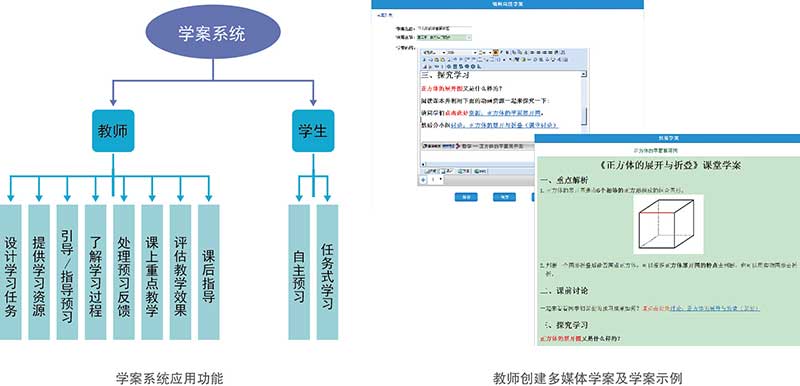Viewport: 800px width, 386px height.
Task: Click the blue plus icon below editor
Action: click(x=423, y=179)
